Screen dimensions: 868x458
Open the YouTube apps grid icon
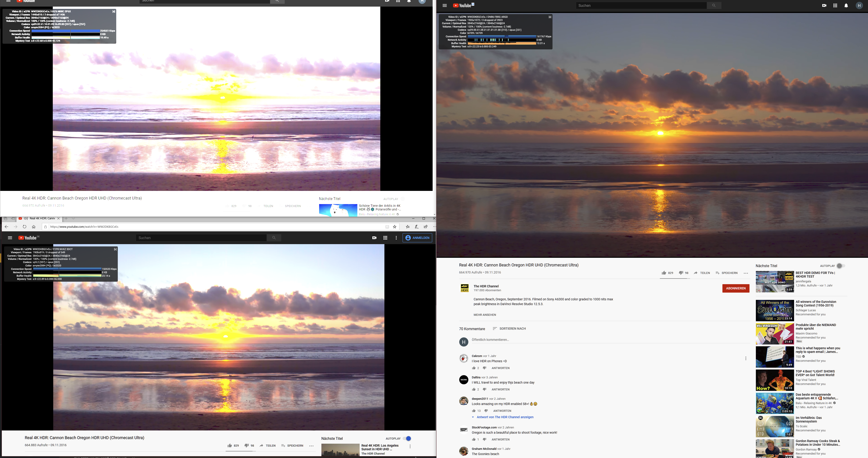(835, 5)
